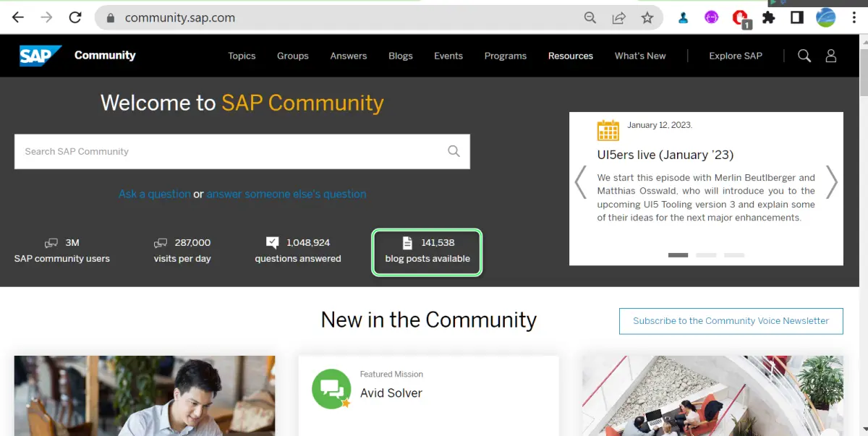Click the blog posts document icon
Image resolution: width=868 pixels, height=436 pixels.
(x=407, y=242)
